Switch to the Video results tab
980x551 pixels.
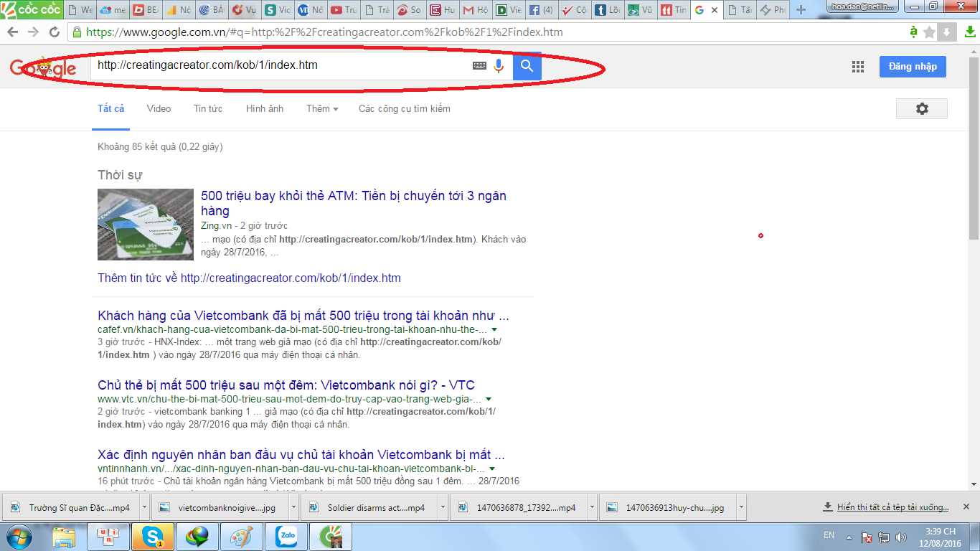[x=159, y=109]
